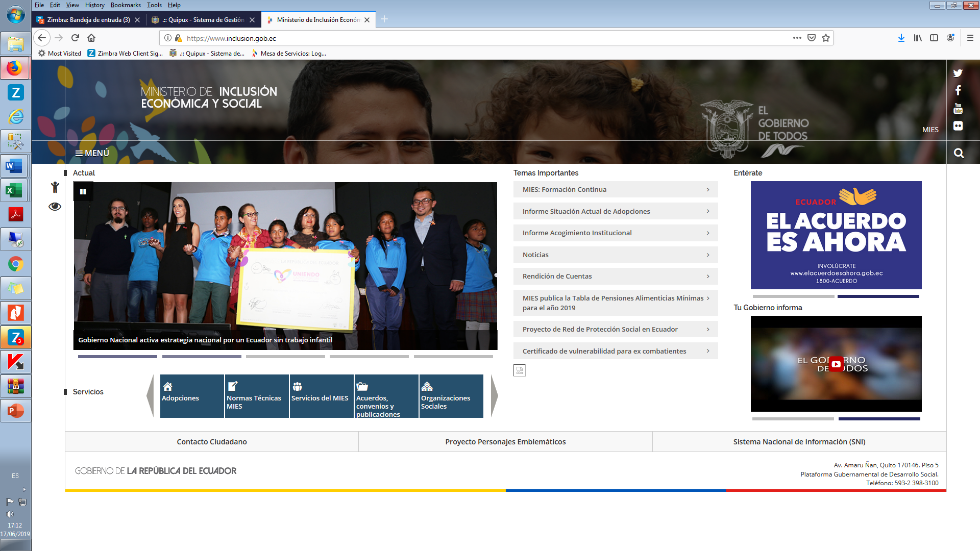Open the Contacto Ciudadano link
Viewport: 980px width, 551px height.
tap(211, 442)
